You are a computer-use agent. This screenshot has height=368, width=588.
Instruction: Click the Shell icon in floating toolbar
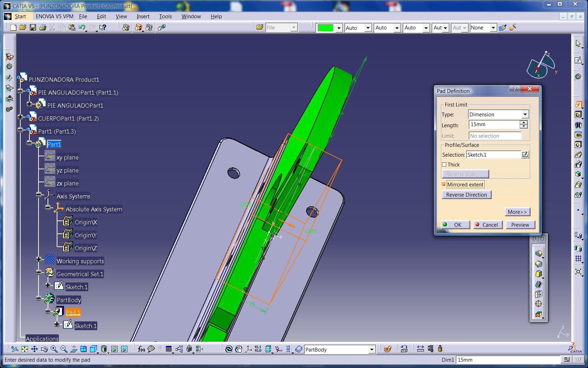pyautogui.click(x=539, y=284)
